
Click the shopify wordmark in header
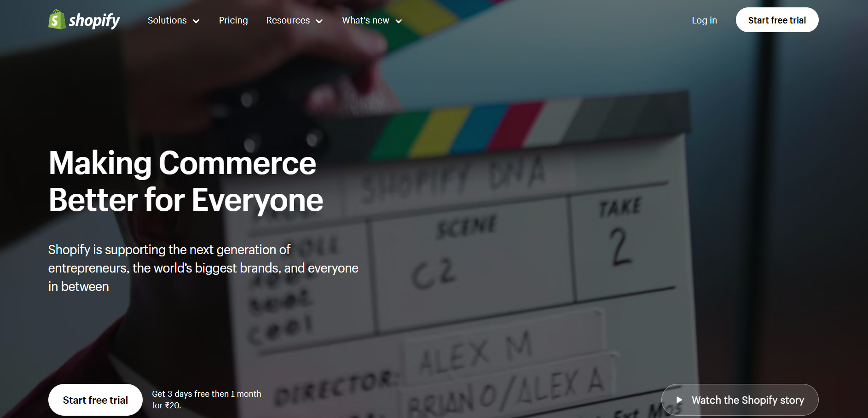tap(94, 21)
